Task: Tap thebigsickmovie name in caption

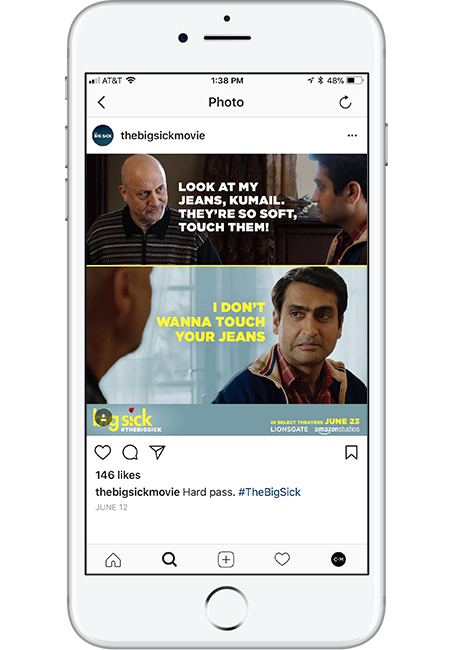Action: tap(137, 492)
